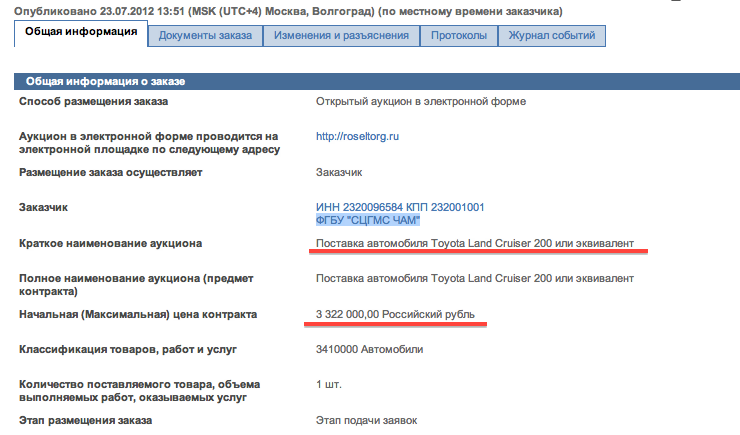The width and height of the screenshot is (740, 435).
Task: Open the ФГБУ "СЦГМС ЧАМ" customer link
Action: pyautogui.click(x=368, y=220)
